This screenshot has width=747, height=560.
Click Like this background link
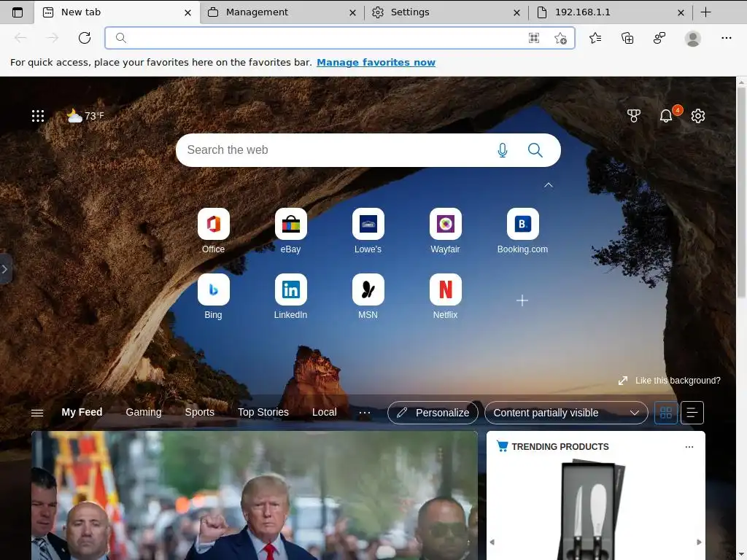[x=670, y=381]
